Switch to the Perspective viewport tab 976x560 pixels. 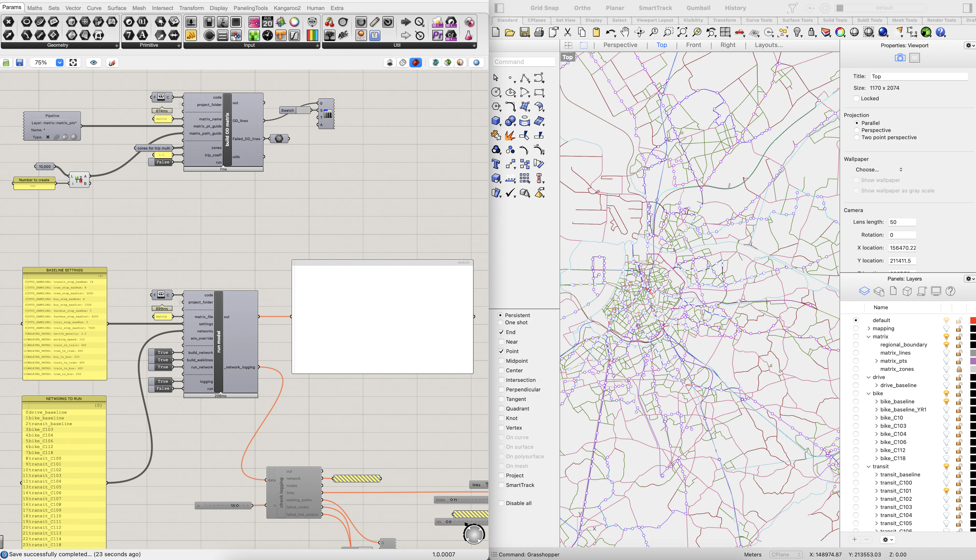point(620,45)
